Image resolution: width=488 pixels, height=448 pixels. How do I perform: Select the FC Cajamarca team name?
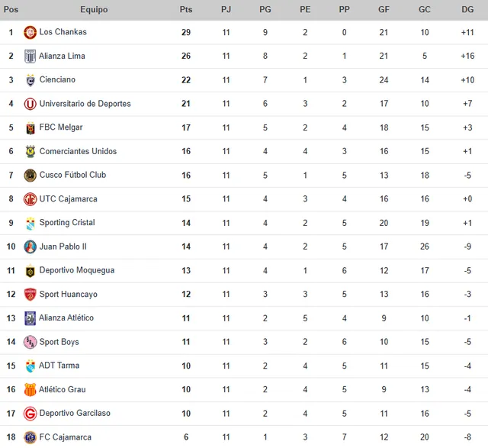(x=66, y=437)
